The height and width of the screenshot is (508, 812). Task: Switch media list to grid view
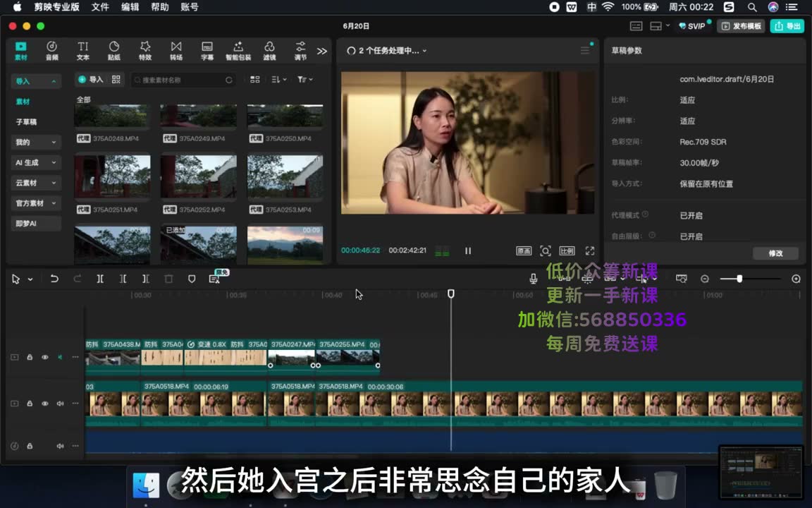254,79
